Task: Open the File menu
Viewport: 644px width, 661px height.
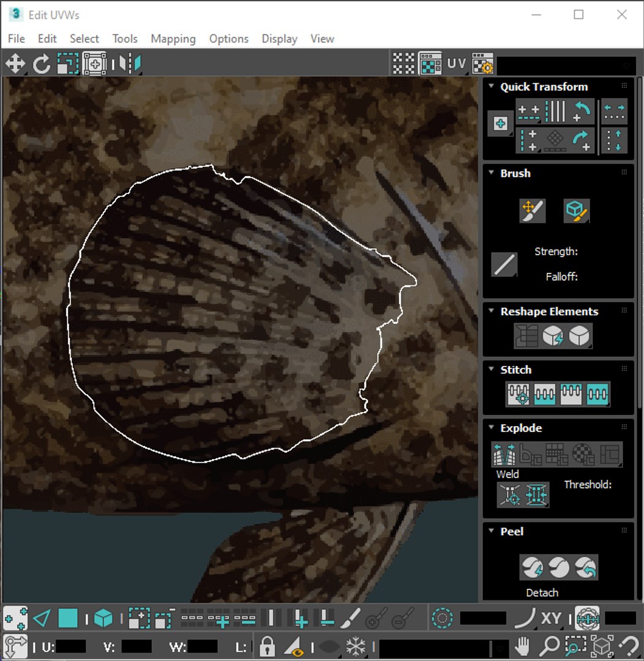Action: pos(17,39)
